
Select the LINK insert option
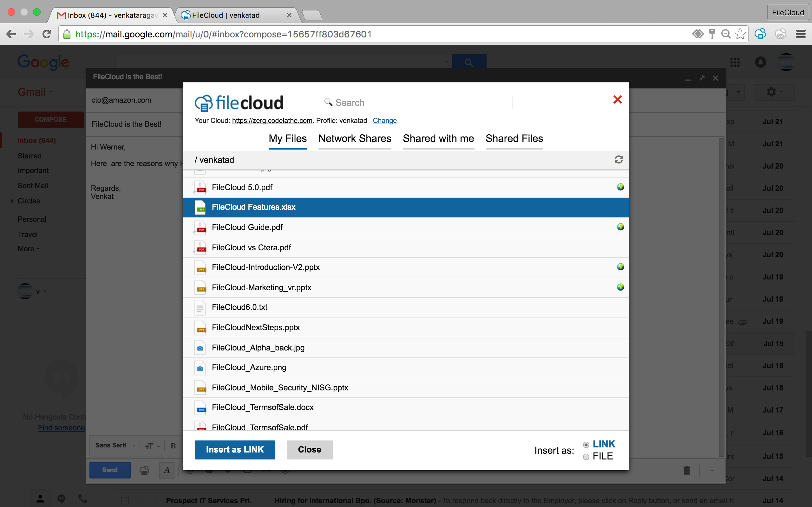(586, 445)
